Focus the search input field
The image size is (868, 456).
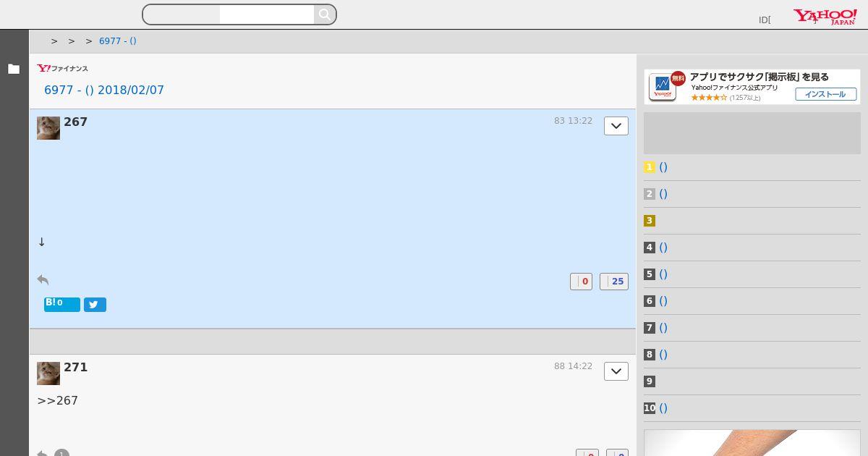point(267,14)
